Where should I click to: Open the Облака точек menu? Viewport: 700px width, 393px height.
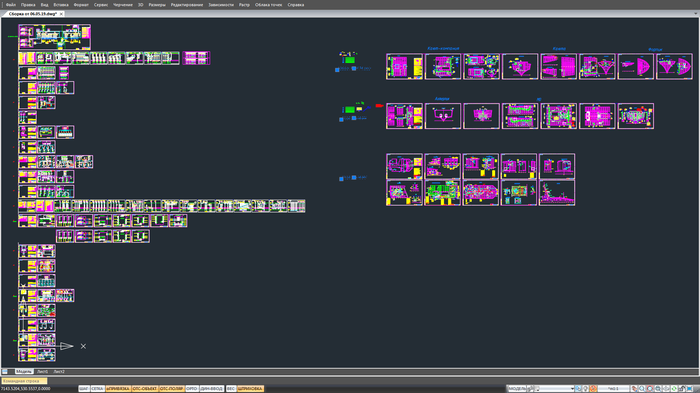point(268,5)
